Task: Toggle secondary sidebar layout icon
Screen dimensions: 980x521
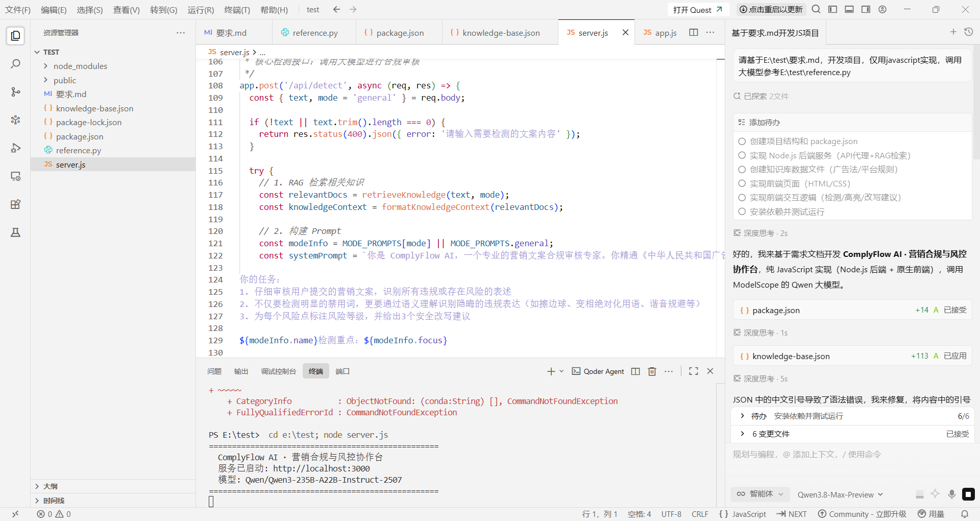Action: pyautogui.click(x=866, y=9)
